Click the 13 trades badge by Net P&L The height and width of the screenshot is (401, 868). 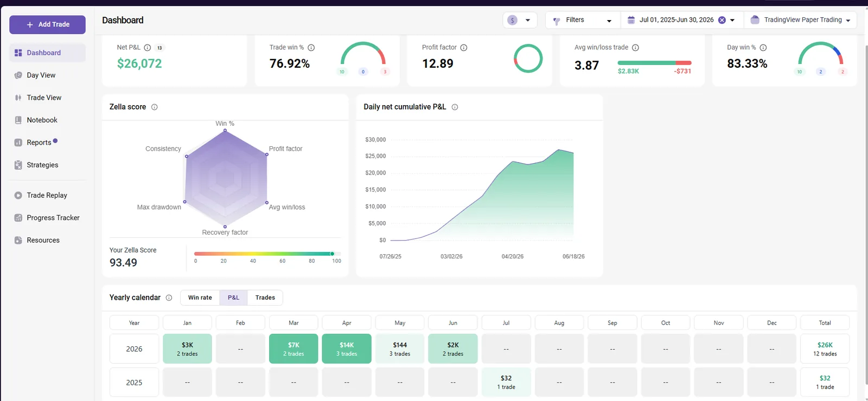[x=159, y=48]
